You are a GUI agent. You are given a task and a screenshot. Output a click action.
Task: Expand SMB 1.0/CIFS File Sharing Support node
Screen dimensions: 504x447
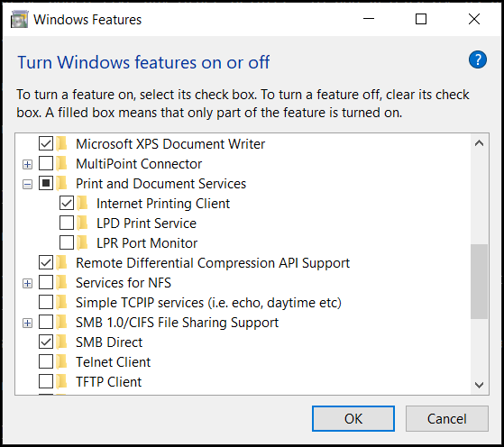point(28,323)
